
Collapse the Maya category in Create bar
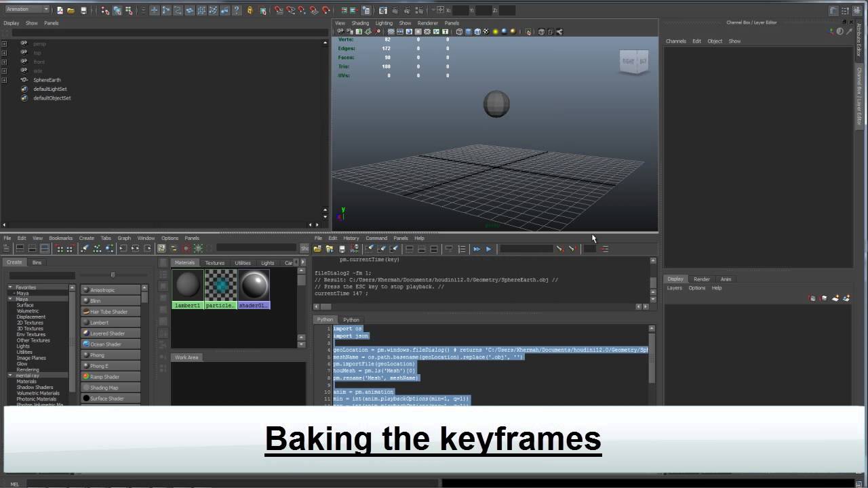(11, 299)
